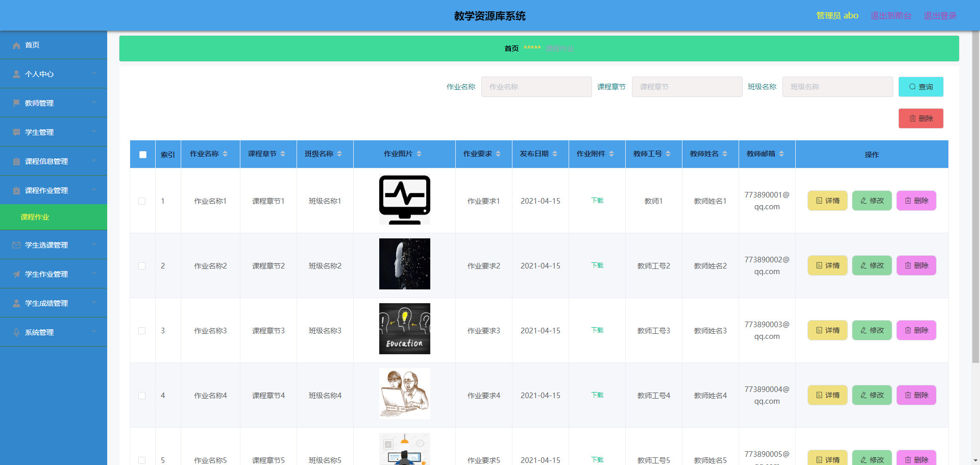Expand the 个人中心 menu chevron
This screenshot has width=980, height=465.
point(94,74)
